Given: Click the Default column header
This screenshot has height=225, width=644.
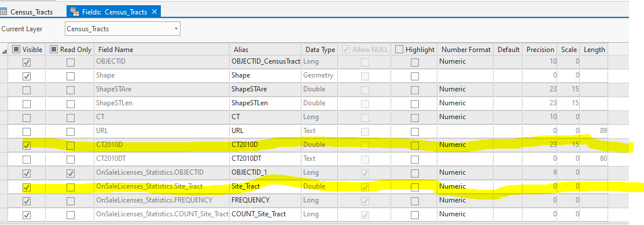Looking at the screenshot, I should (509, 49).
